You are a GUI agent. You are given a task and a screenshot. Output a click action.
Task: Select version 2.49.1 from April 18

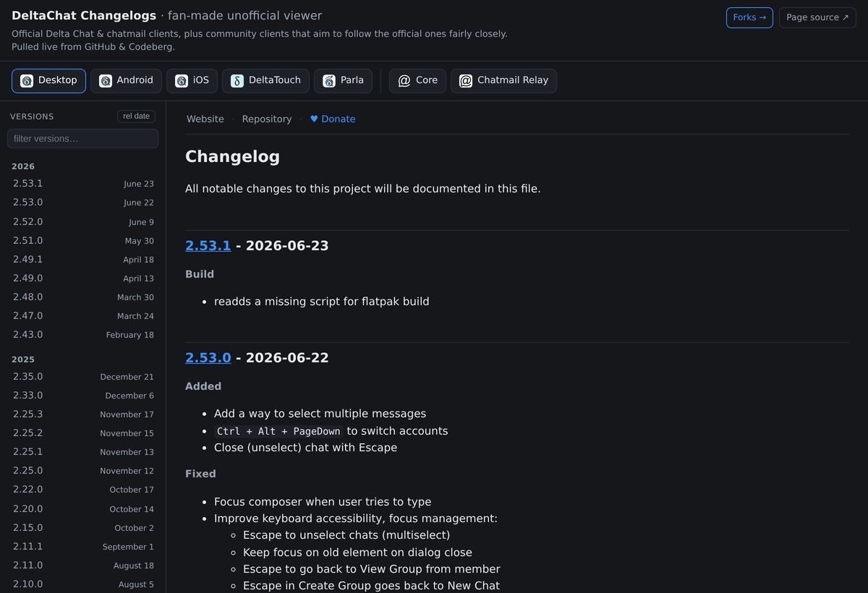[x=82, y=260]
